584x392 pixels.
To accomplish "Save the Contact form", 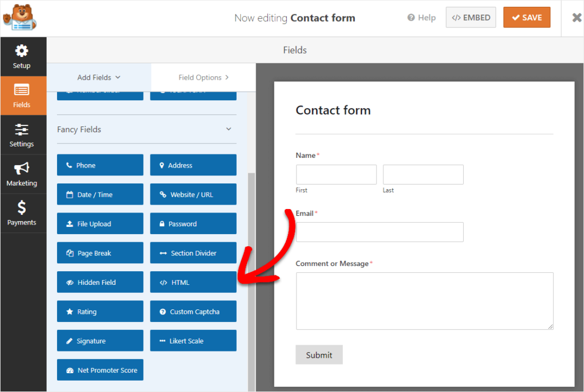I will coord(526,17).
